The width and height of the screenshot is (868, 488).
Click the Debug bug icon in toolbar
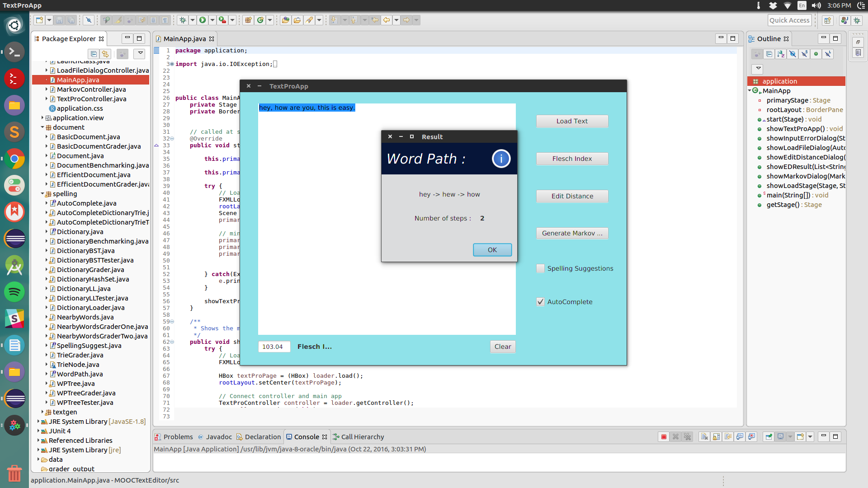pyautogui.click(x=183, y=20)
